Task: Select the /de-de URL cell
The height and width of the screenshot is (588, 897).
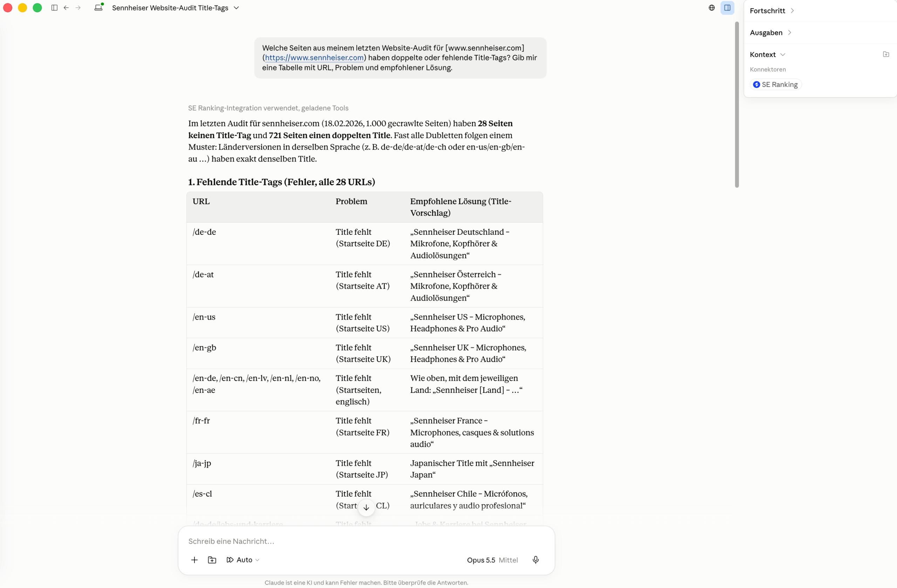Action: point(258,244)
